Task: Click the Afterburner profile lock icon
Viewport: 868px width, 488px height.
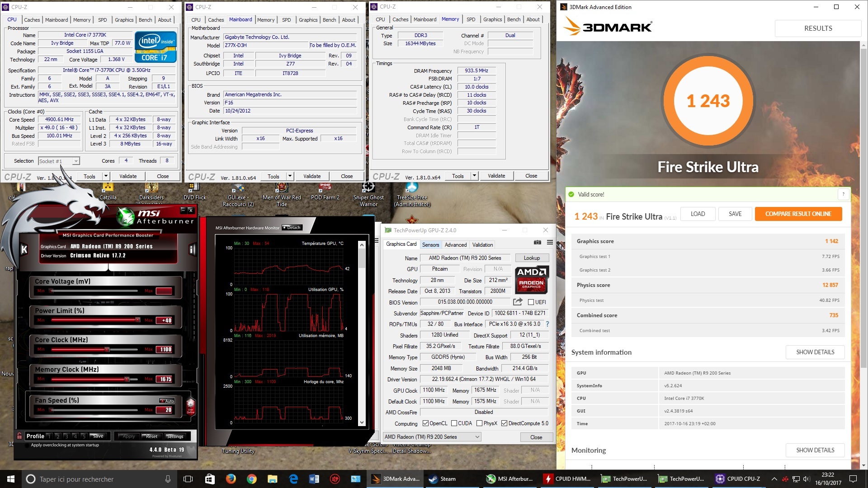Action: coord(19,436)
